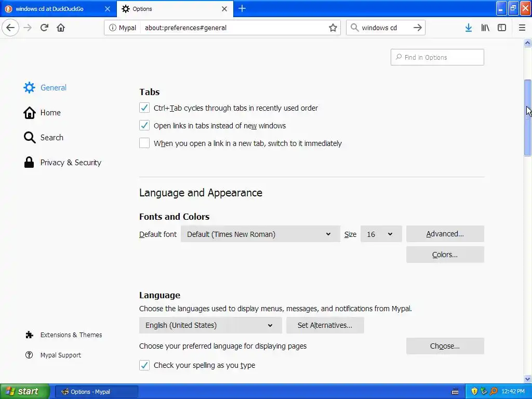Click the scrollbar up arrow
Viewport: 532px width, 399px height.
point(527,43)
